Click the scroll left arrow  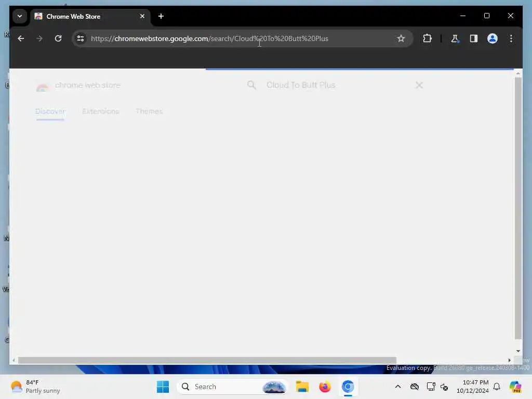pos(14,361)
